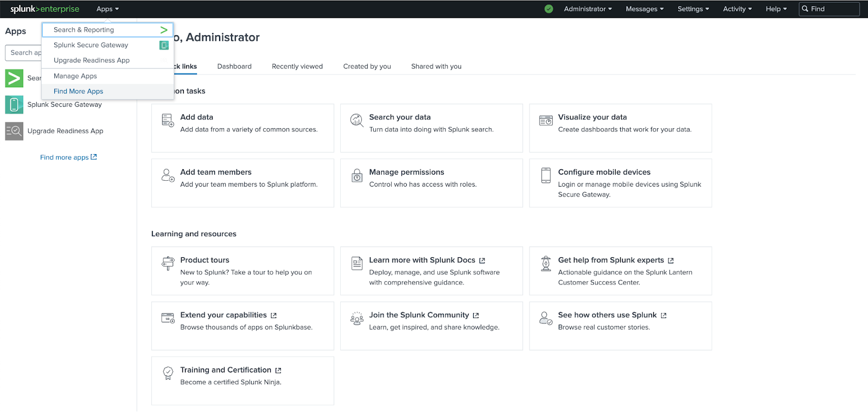The image size is (868, 412).
Task: Click the green health status checkmark icon
Action: coord(548,9)
